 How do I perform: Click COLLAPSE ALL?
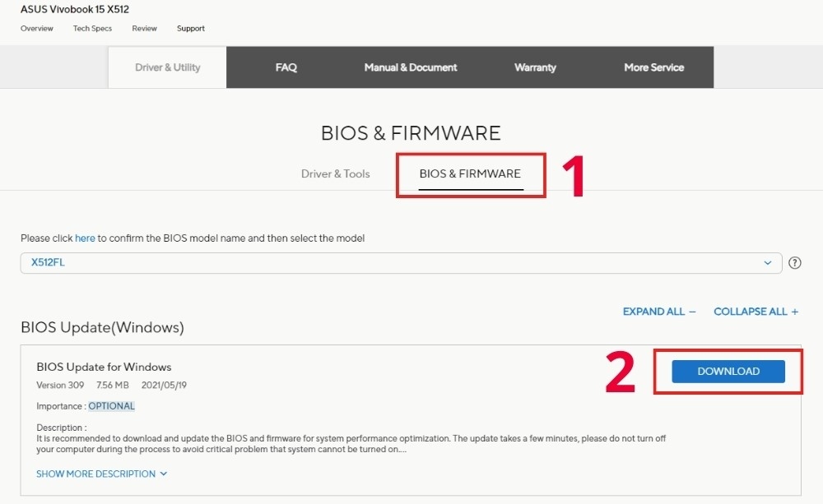point(756,312)
